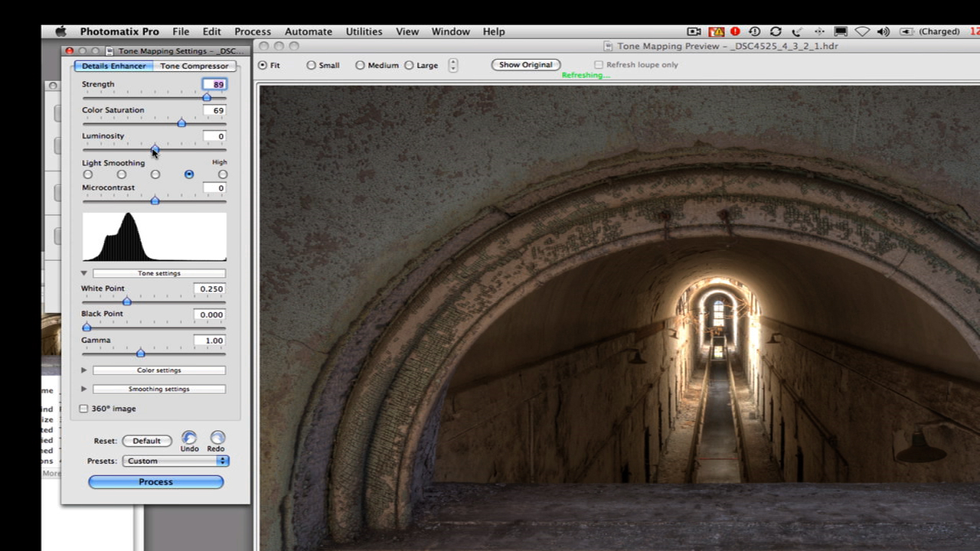Click the sync arrows icon in menu bar
The height and width of the screenshot is (551, 980).
[x=776, y=31]
